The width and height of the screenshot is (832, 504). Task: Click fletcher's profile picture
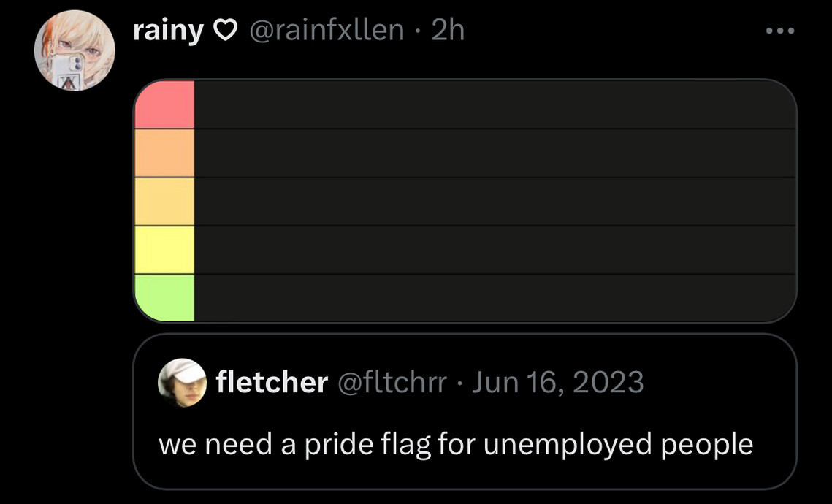click(x=182, y=383)
